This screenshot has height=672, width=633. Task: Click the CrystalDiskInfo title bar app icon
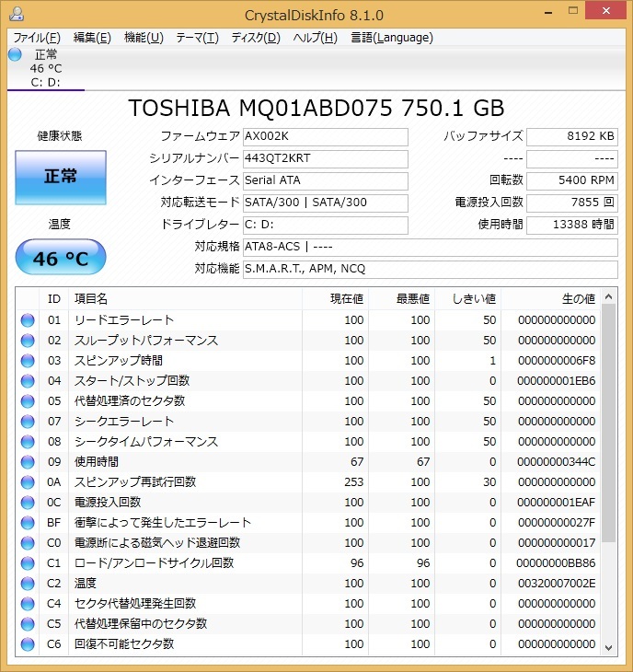coord(17,14)
